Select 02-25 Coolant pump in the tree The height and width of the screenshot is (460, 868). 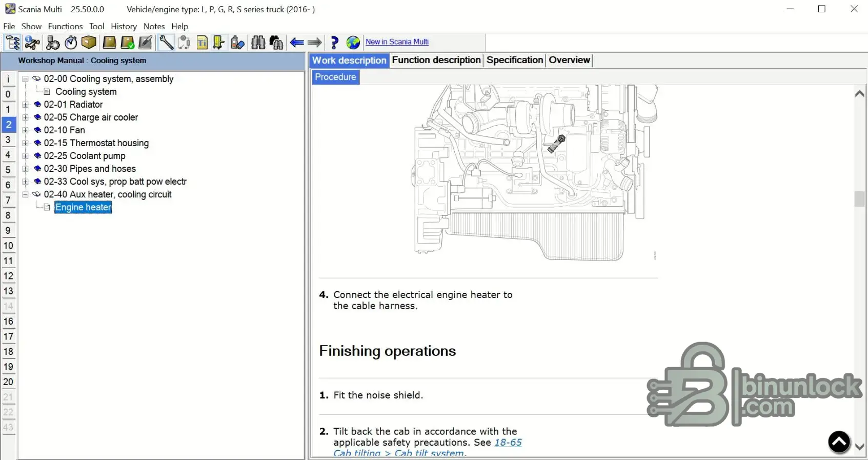[x=85, y=156]
